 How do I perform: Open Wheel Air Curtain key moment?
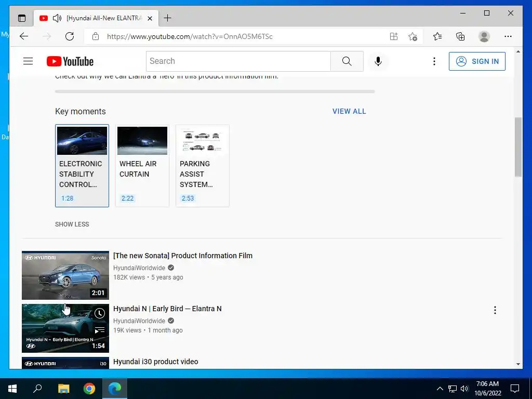point(142,166)
